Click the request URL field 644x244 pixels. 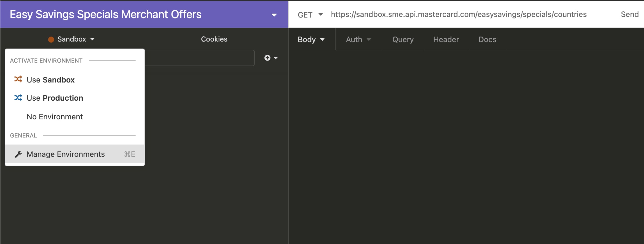(x=458, y=15)
